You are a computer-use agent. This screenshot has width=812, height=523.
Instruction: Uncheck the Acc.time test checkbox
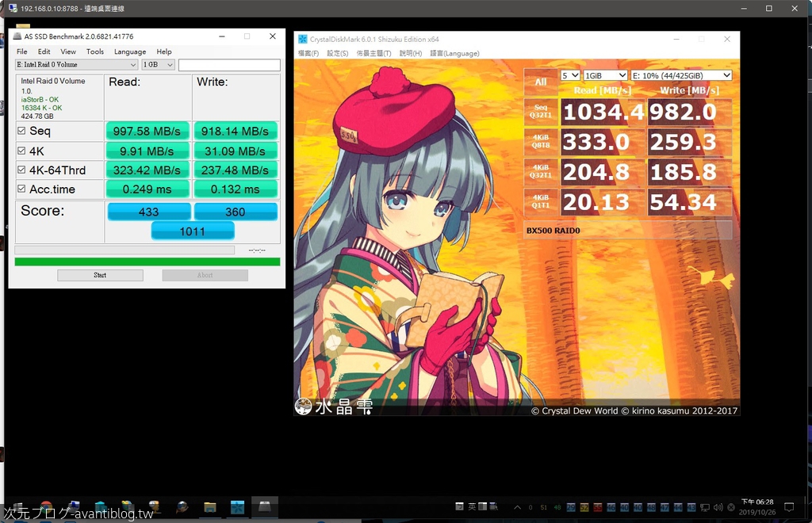pyautogui.click(x=21, y=189)
